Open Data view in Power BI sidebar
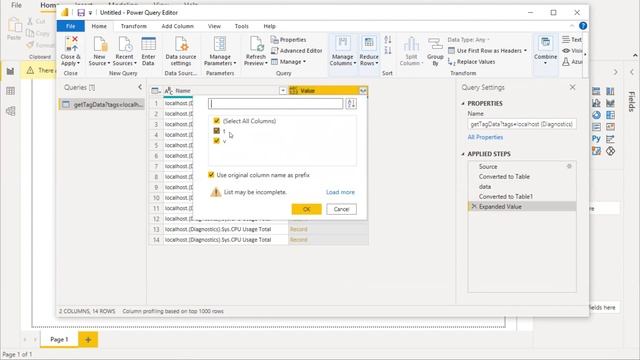The height and width of the screenshot is (360, 640). [11, 91]
